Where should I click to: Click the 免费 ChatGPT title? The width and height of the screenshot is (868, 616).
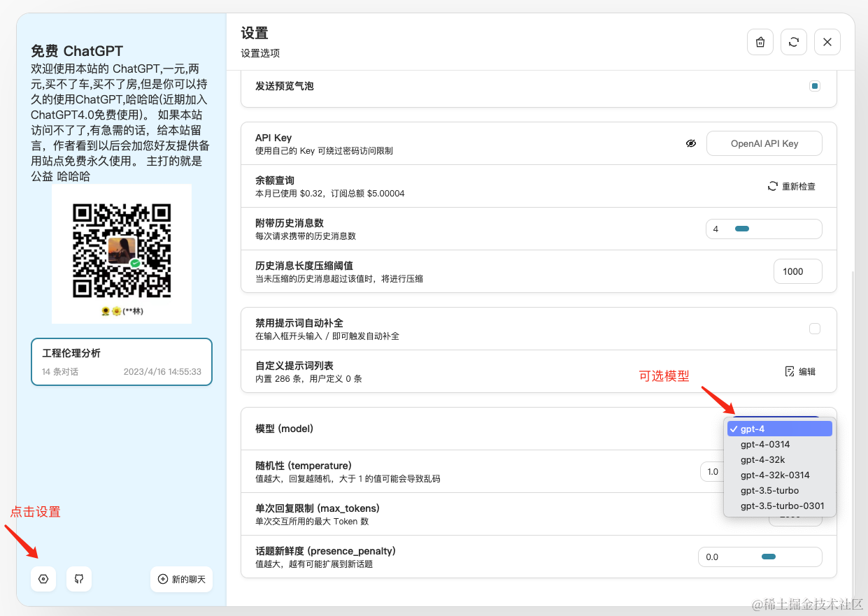click(x=77, y=51)
